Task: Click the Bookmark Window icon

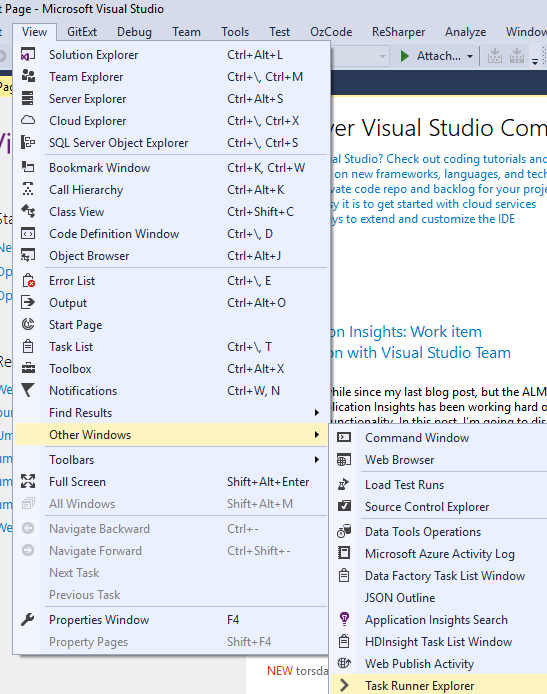Action: pos(28,167)
